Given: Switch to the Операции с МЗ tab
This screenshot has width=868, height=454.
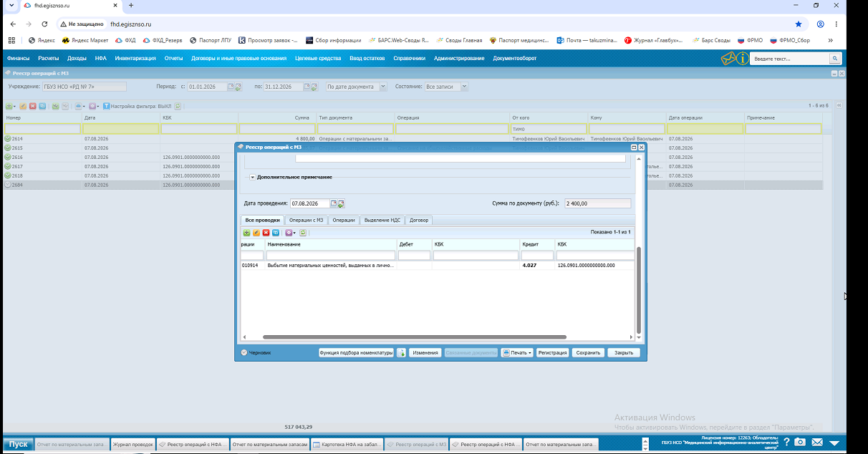Looking at the screenshot, I should 307,220.
